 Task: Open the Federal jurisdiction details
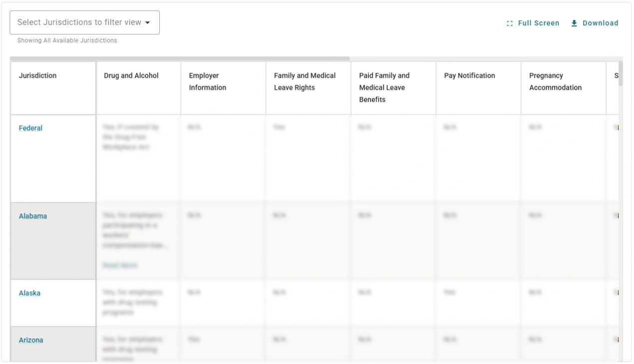(x=30, y=128)
